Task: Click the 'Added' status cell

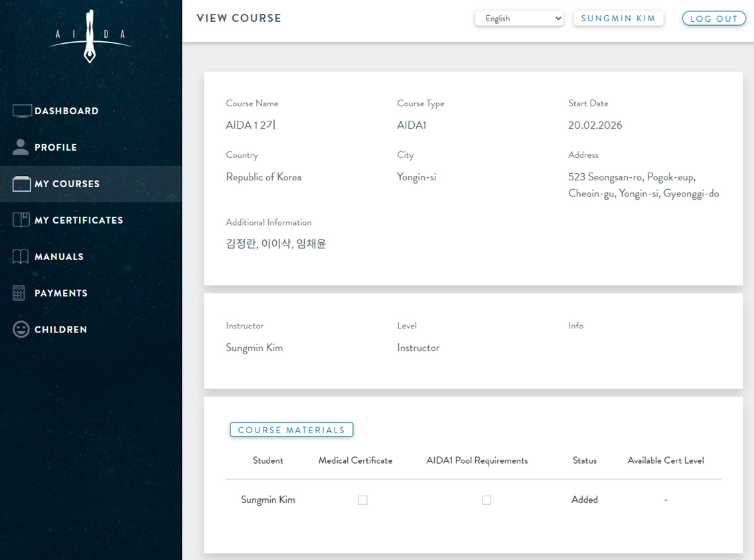Action: (585, 500)
